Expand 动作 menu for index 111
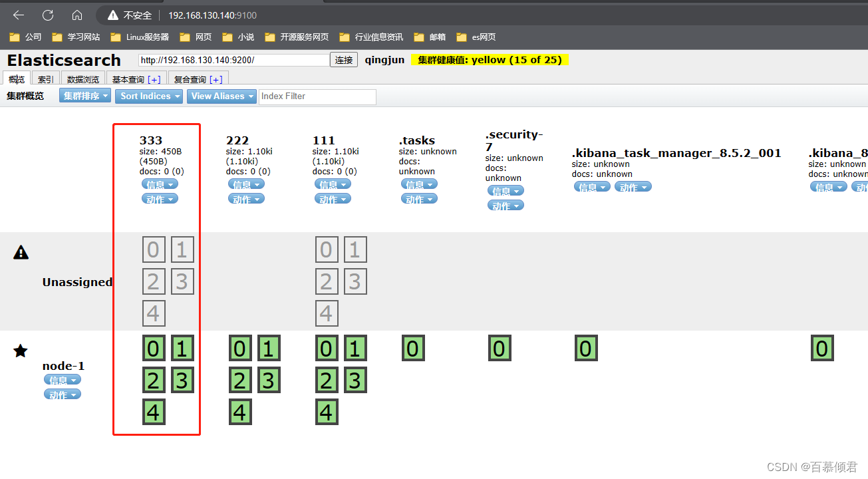 [x=333, y=199]
